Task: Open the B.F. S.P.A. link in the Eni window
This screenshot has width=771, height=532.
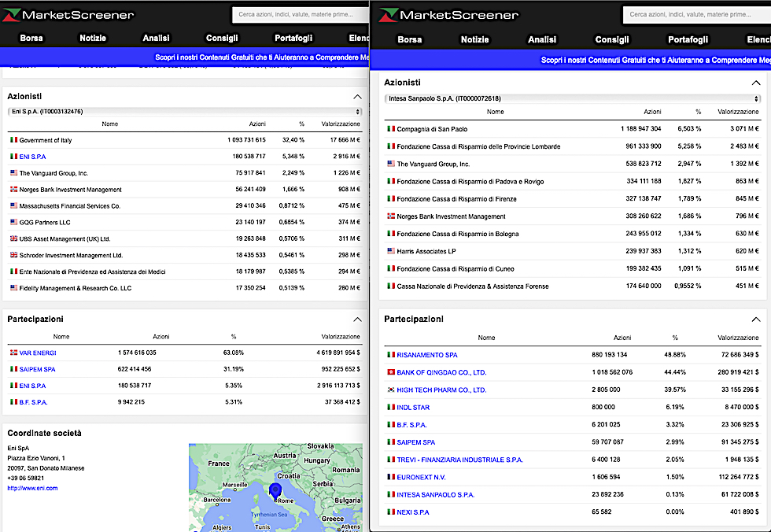Action: [33, 402]
